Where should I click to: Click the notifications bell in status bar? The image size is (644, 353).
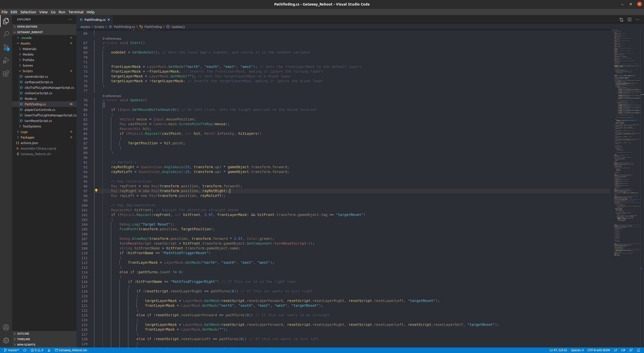click(x=638, y=350)
